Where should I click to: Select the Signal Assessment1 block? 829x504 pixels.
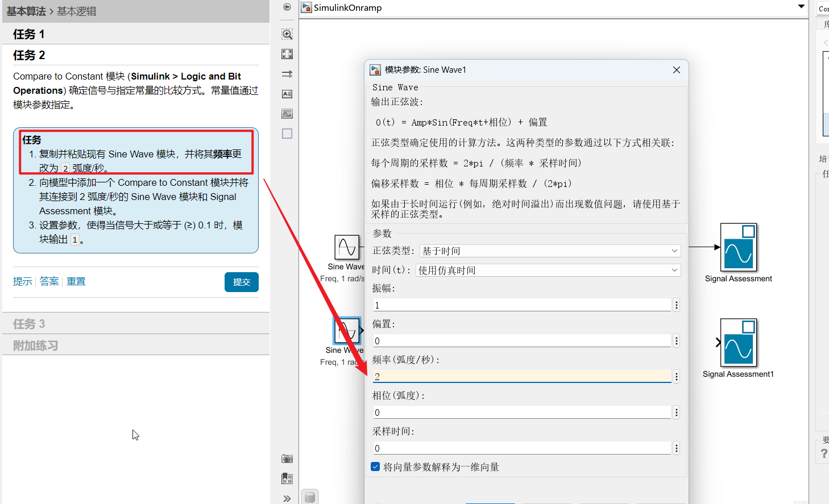pos(739,343)
